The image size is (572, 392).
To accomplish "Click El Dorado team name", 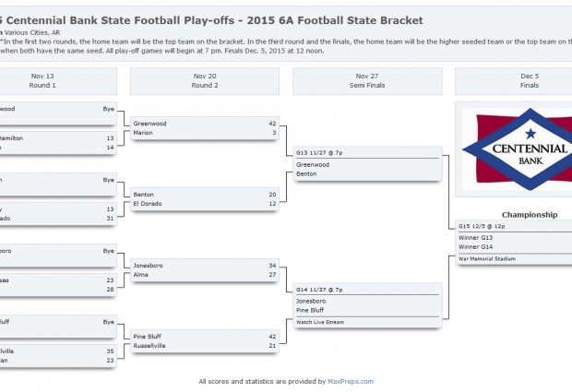I will point(148,204).
